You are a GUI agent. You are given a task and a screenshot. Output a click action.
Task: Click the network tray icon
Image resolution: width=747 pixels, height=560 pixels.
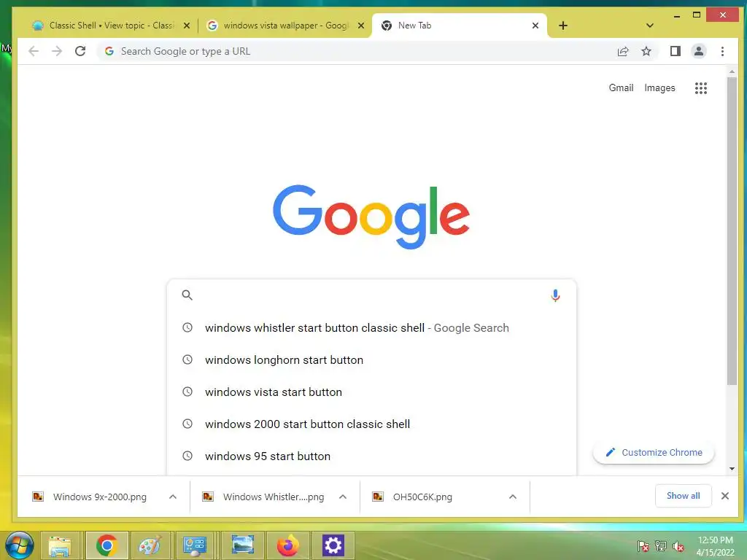click(661, 545)
